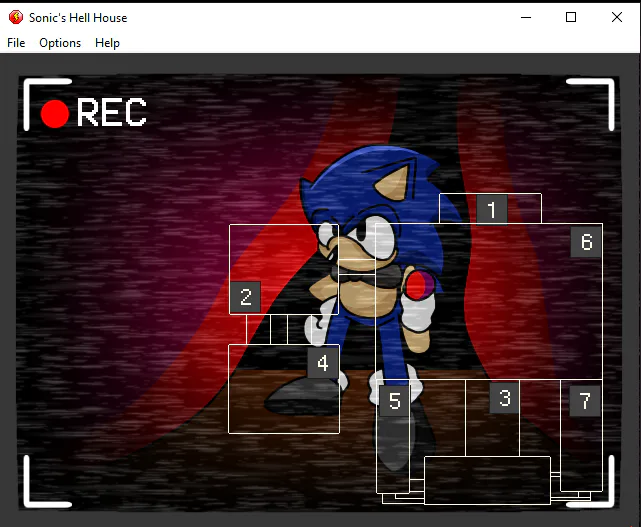641x527 pixels.
Task: Switch to camera 1 on the map
Action: coord(492,210)
